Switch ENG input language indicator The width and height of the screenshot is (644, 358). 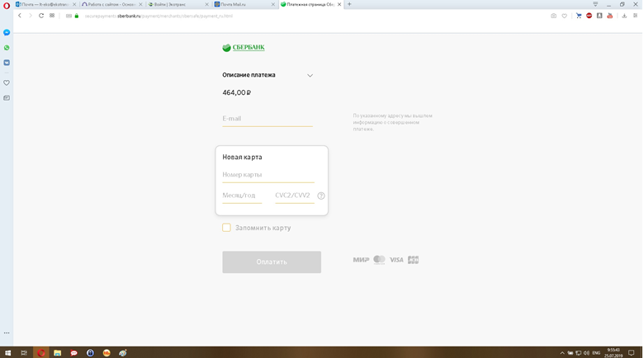click(596, 353)
